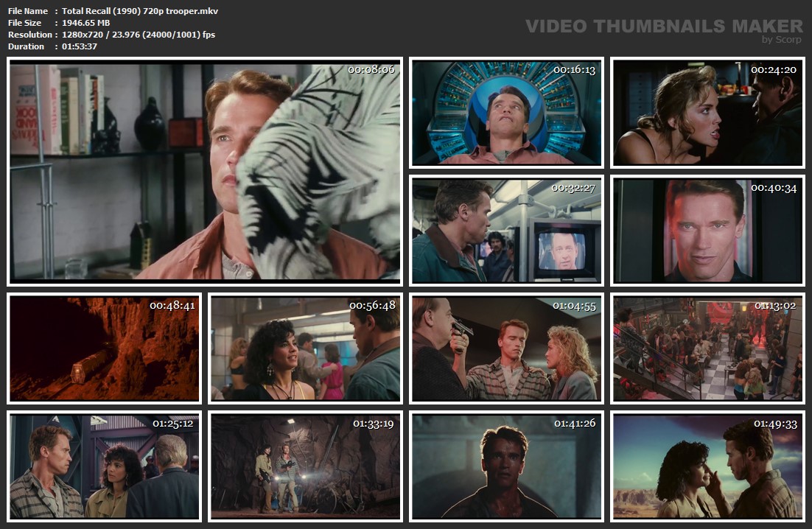812x529 pixels.
Task: Click the 'Duration' label
Action: click(x=26, y=46)
